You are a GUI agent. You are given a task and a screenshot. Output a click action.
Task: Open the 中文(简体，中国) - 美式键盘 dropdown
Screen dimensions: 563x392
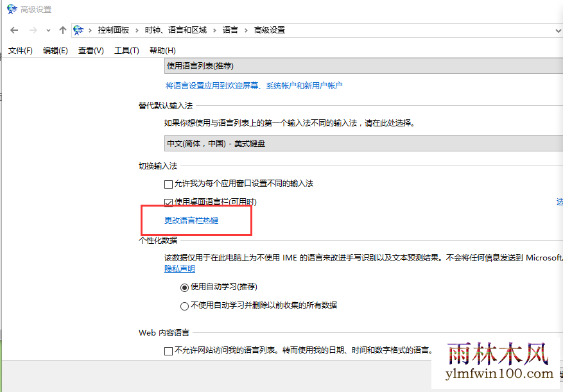click(x=363, y=144)
